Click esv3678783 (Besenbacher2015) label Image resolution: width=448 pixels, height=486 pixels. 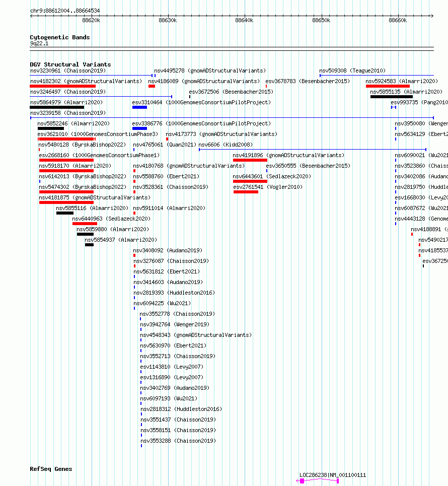click(x=308, y=81)
